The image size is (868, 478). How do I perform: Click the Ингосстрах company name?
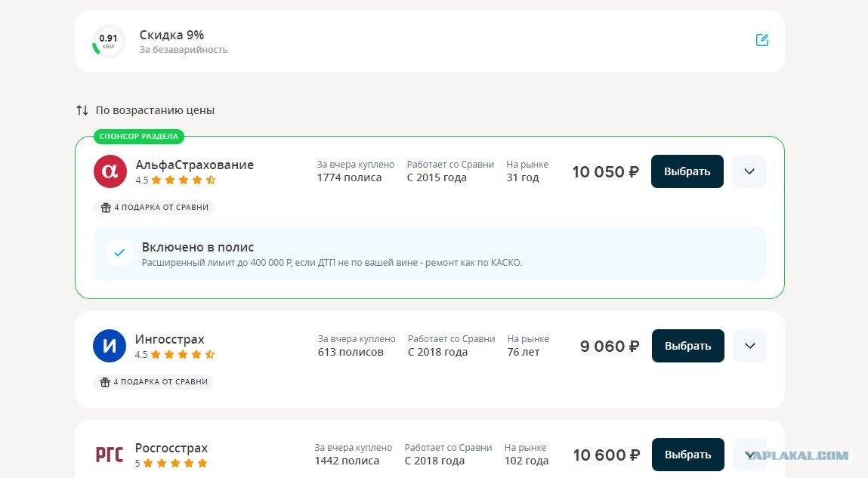pyautogui.click(x=169, y=339)
